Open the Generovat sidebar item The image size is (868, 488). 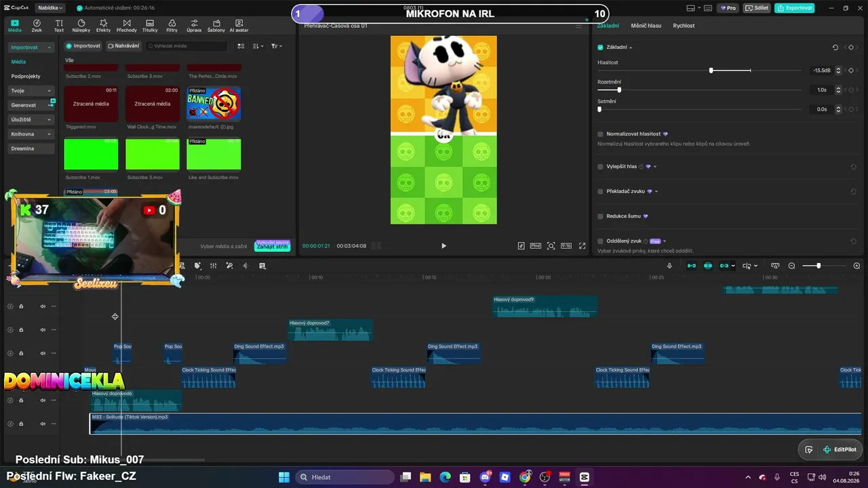(31, 105)
